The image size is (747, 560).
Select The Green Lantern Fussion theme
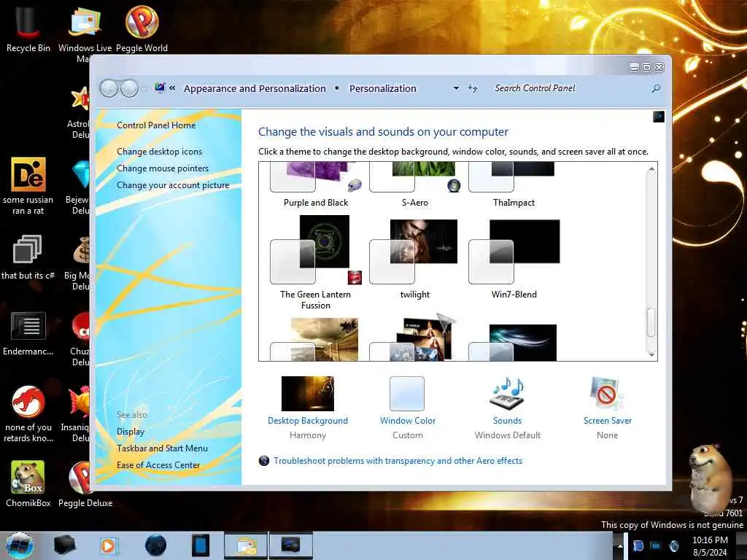pos(315,262)
